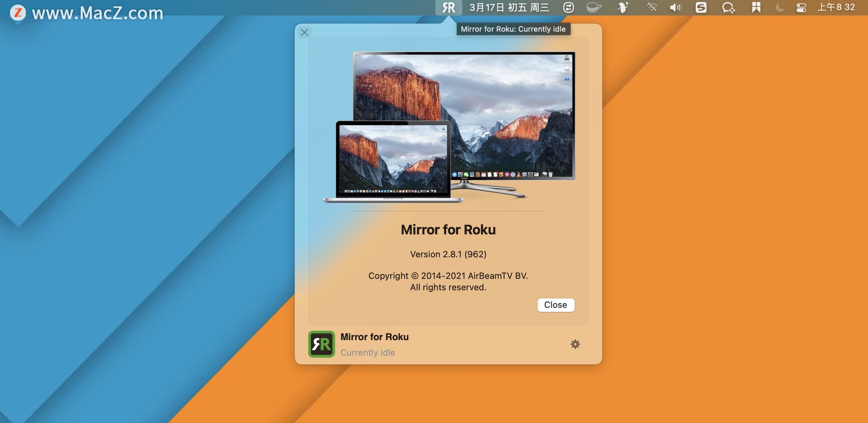Screen dimensions: 868x423
Task: Click the S-shaped input method icon
Action: pos(701,7)
